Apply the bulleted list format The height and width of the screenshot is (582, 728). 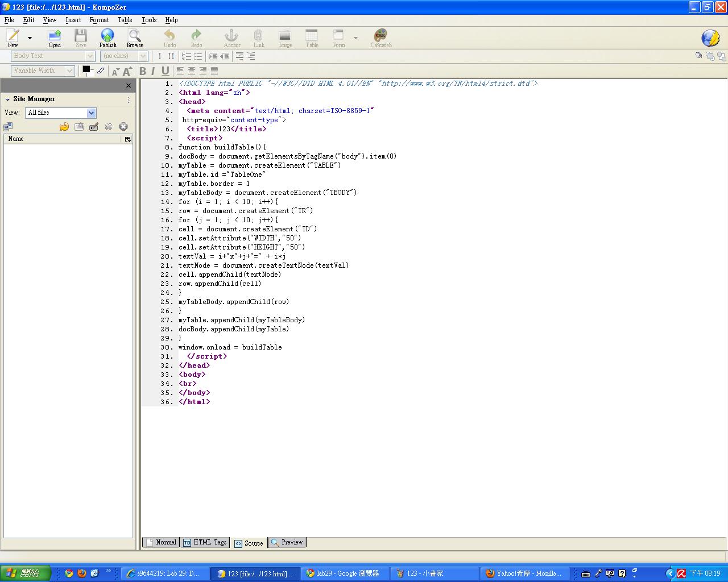[x=198, y=56]
